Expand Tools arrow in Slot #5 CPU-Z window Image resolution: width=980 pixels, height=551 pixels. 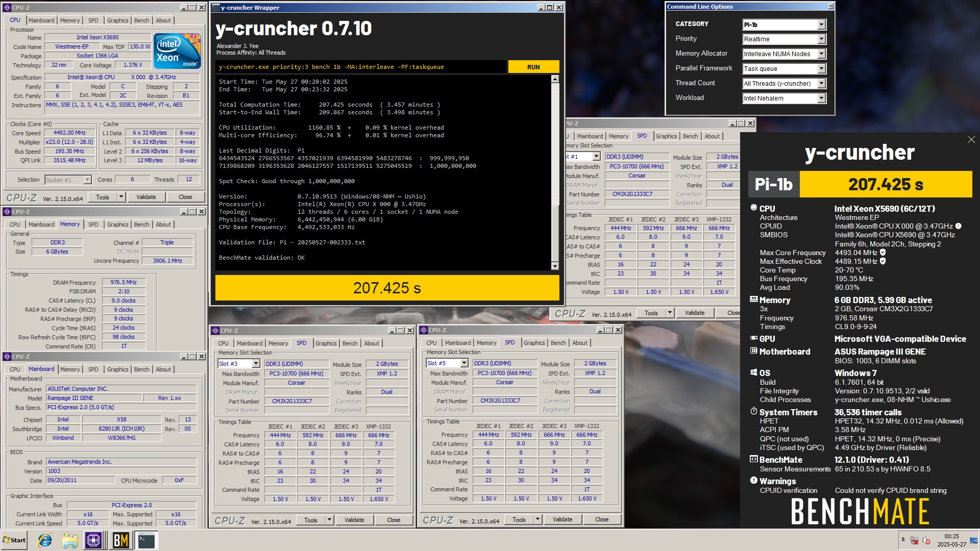point(537,519)
